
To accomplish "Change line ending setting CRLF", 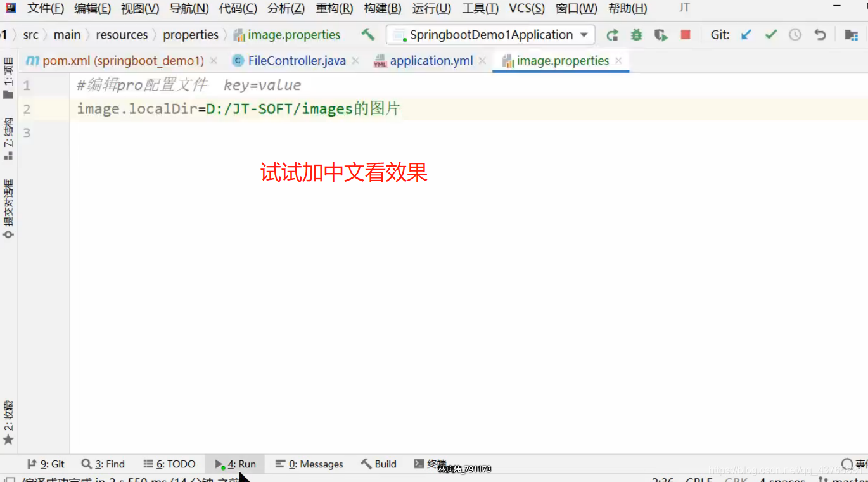I will [699, 479].
